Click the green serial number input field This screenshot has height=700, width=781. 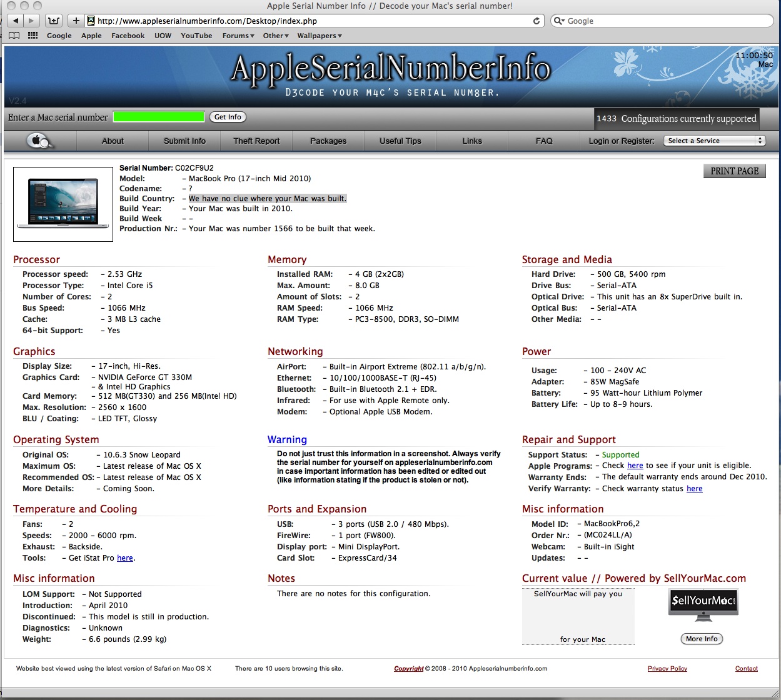pyautogui.click(x=159, y=117)
